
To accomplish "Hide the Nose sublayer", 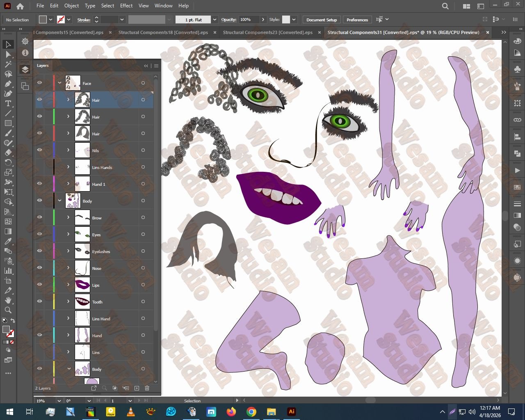I will pos(40,268).
